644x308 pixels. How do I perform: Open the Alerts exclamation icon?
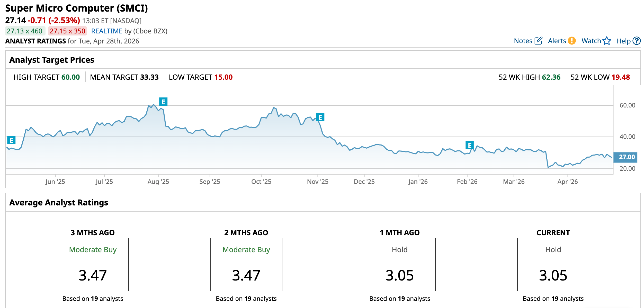[572, 41]
